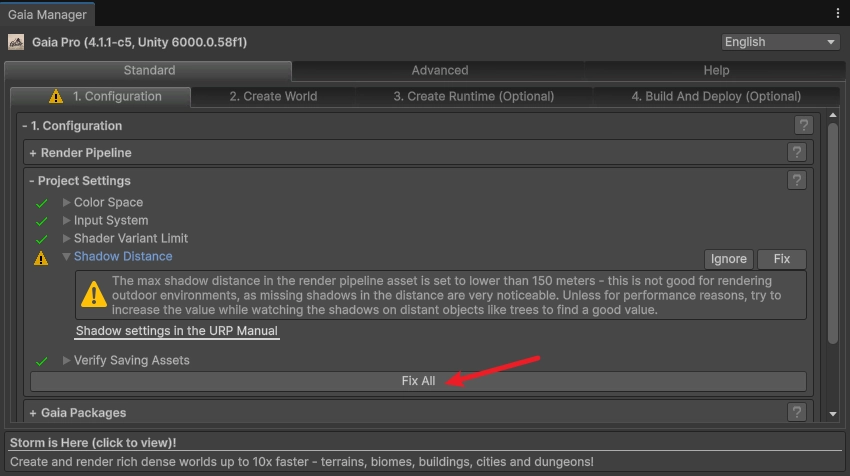Open help for Gaia Packages panel

[796, 413]
